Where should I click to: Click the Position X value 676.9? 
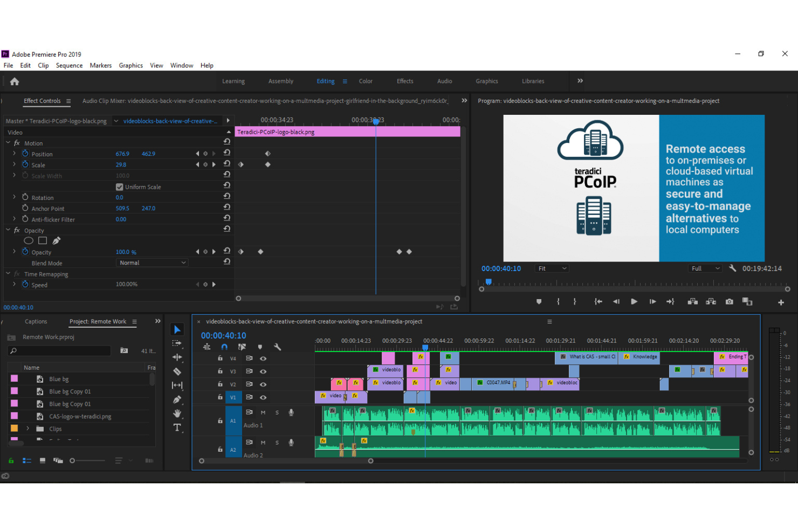pos(122,154)
